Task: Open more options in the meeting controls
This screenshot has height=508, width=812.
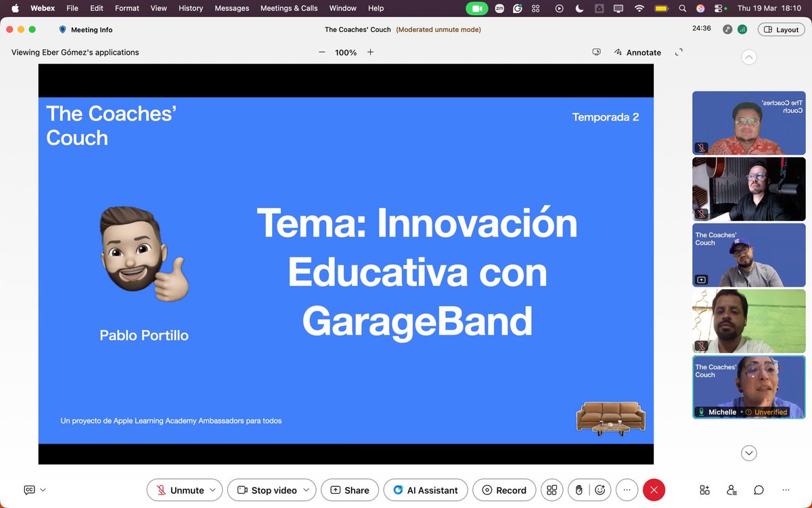Action: pyautogui.click(x=627, y=490)
